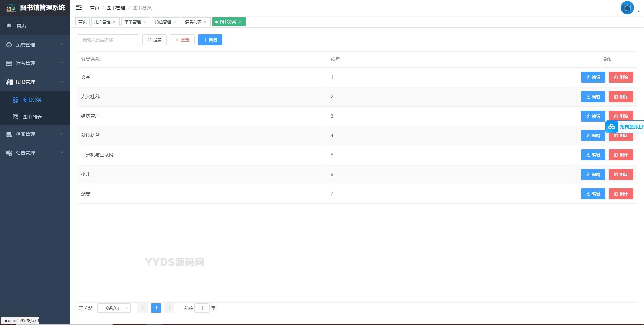Open the 10条/页 page size dropdown
Image resolution: width=644 pixels, height=325 pixels.
(114, 308)
